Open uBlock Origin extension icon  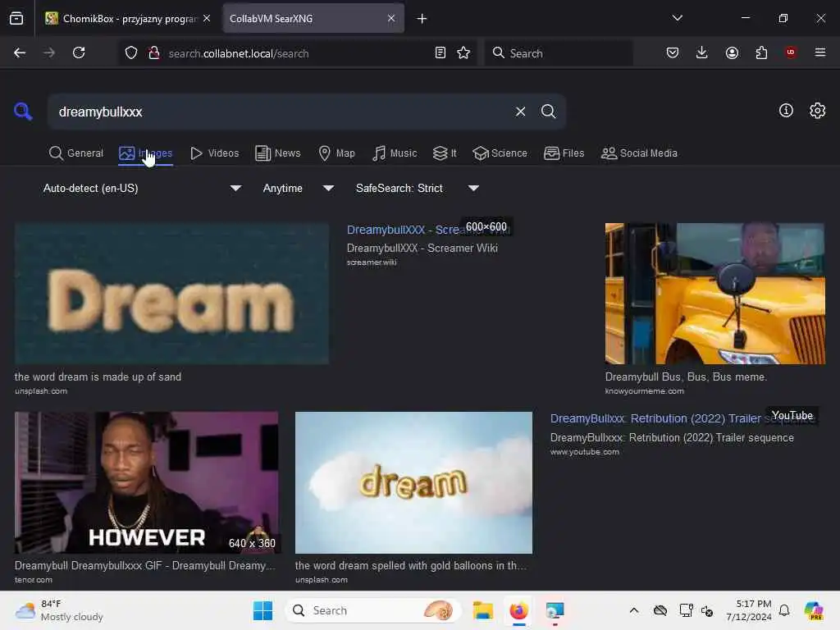click(791, 52)
